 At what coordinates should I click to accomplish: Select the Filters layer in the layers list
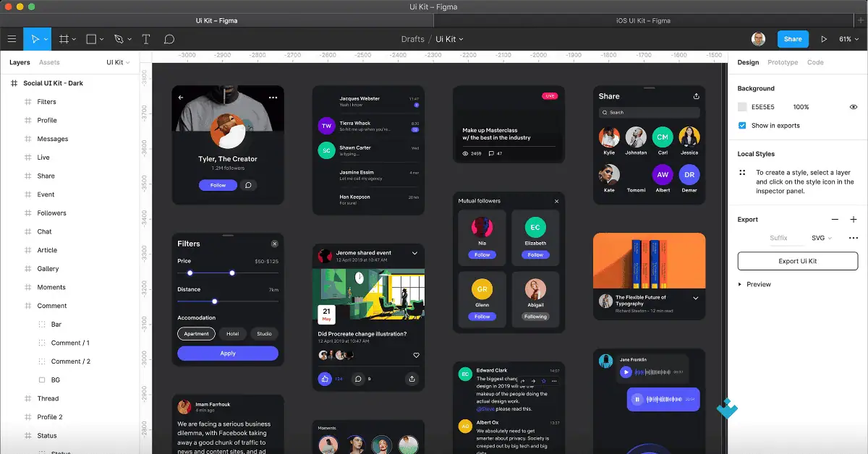(x=46, y=101)
